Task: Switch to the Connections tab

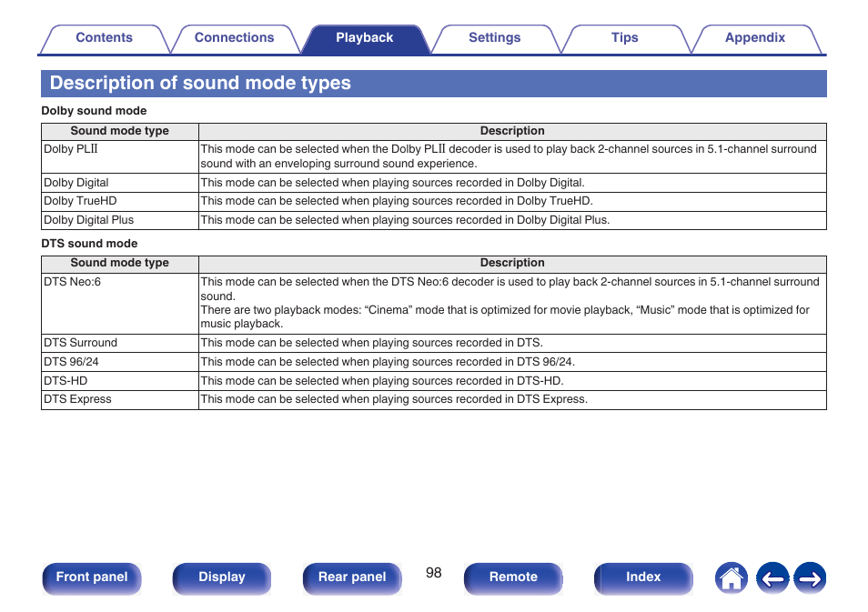Action: point(234,38)
